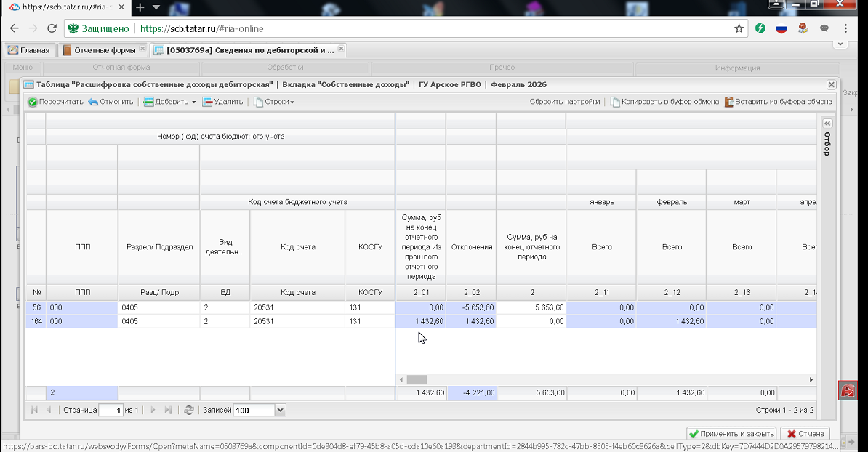Reload the browser page

[52, 28]
